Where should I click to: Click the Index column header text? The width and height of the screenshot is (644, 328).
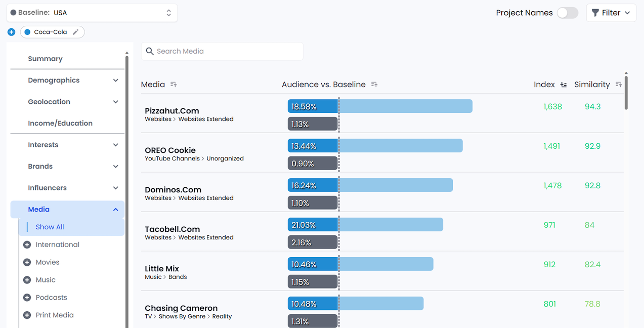point(544,85)
